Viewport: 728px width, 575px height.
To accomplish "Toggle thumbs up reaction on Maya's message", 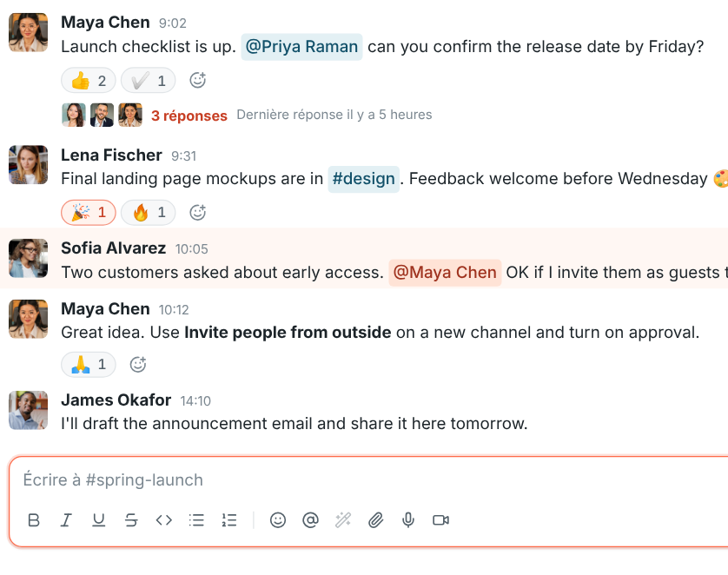I will [89, 80].
